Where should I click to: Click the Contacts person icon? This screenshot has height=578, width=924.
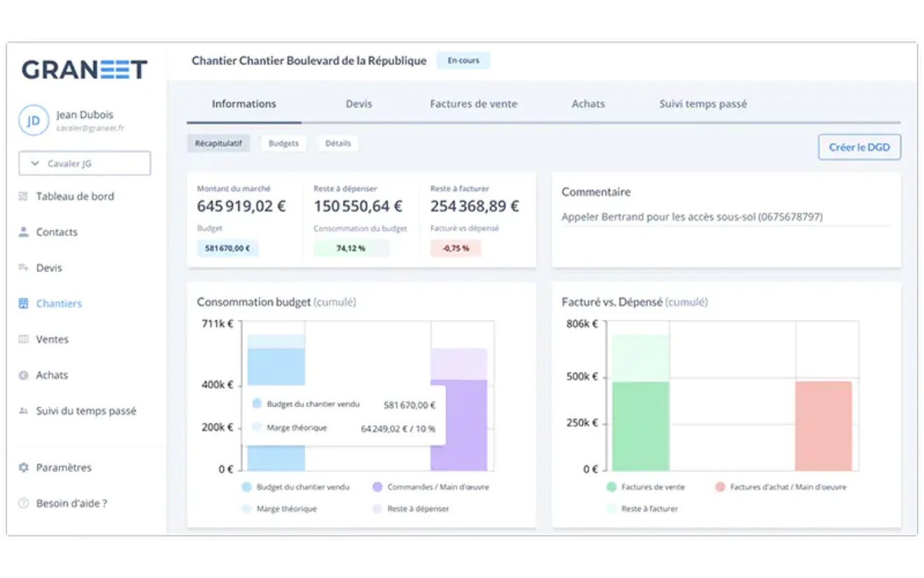(x=23, y=232)
